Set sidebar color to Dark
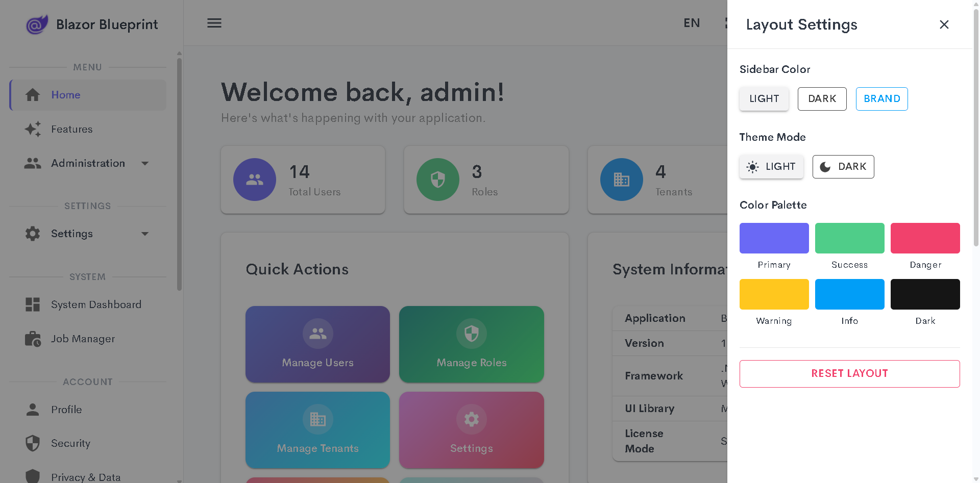 [x=822, y=99]
